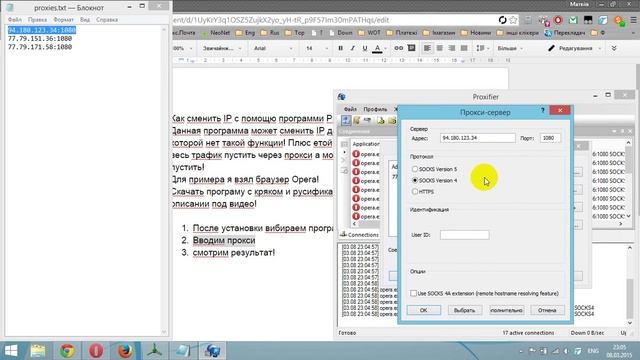Screen dimensions: 640x360
Task: Toggle italic formatting in Docs toolbar
Action: click(x=353, y=48)
